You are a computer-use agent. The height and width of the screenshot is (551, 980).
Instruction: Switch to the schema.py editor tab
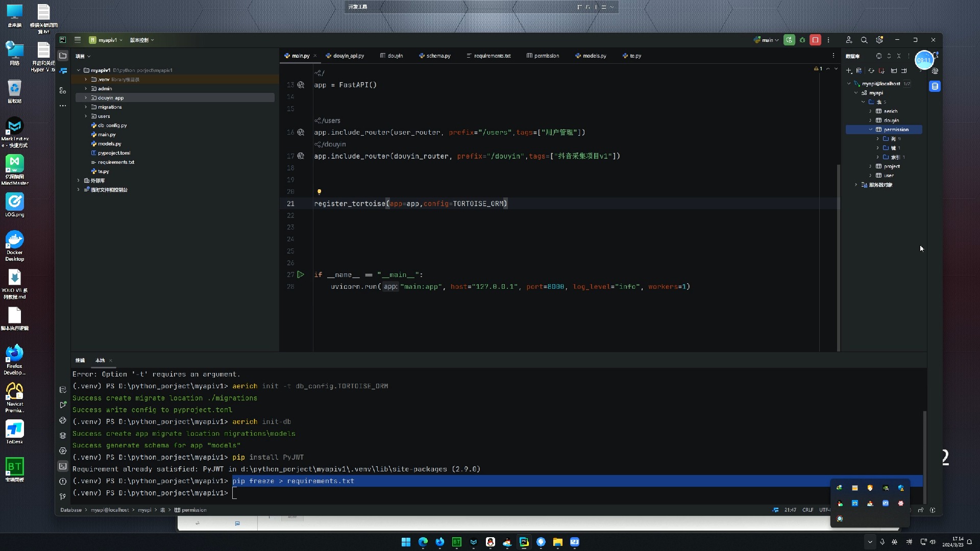pos(435,56)
